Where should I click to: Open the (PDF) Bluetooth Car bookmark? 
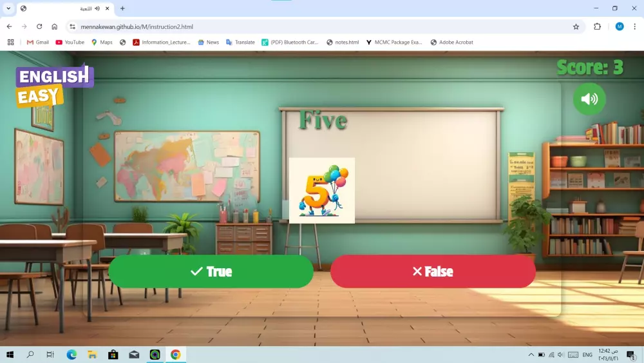[290, 43]
